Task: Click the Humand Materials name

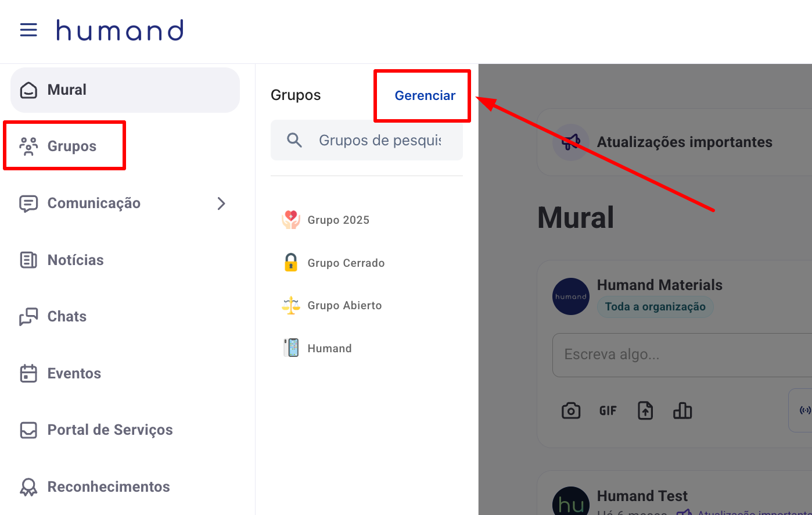Action: click(660, 285)
